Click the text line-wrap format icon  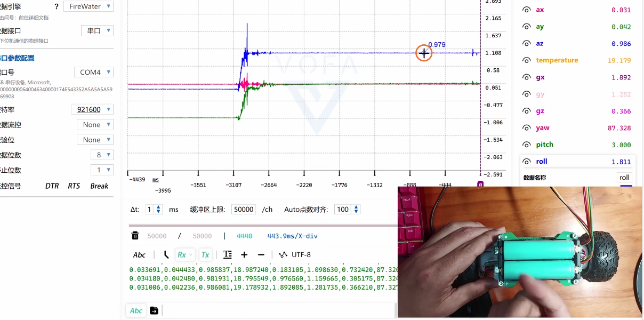click(x=228, y=255)
